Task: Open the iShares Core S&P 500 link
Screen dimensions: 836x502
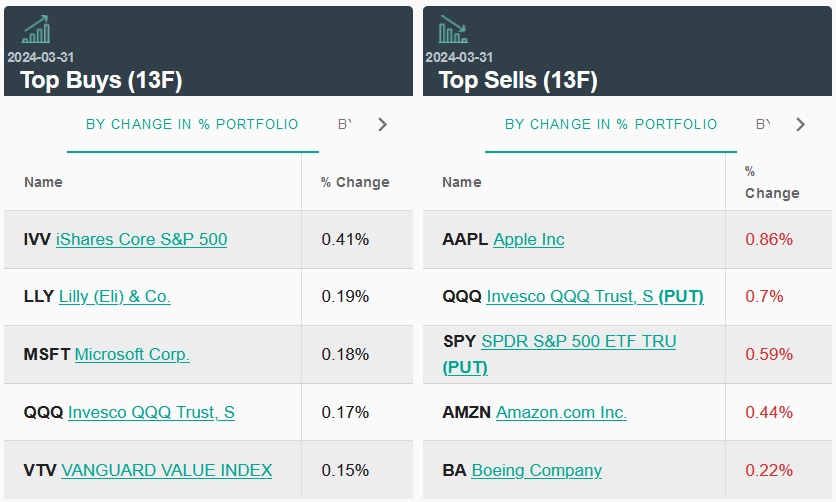Action: (x=141, y=239)
